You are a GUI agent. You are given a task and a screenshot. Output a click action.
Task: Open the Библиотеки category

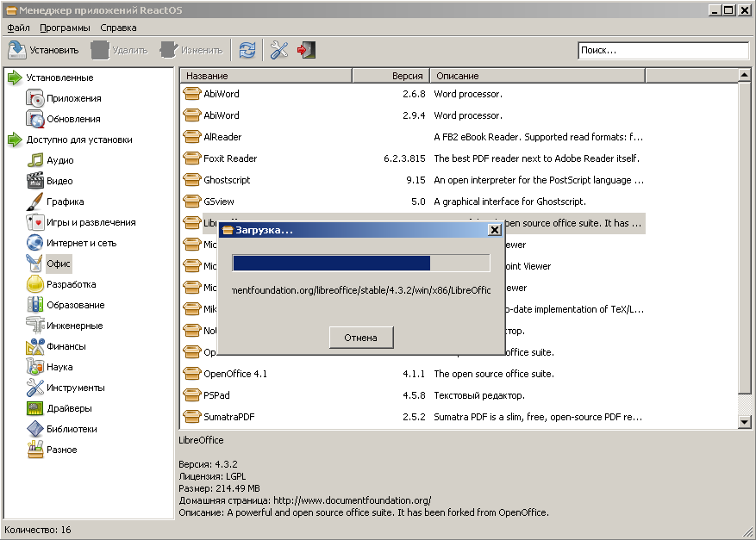pyautogui.click(x=62, y=429)
